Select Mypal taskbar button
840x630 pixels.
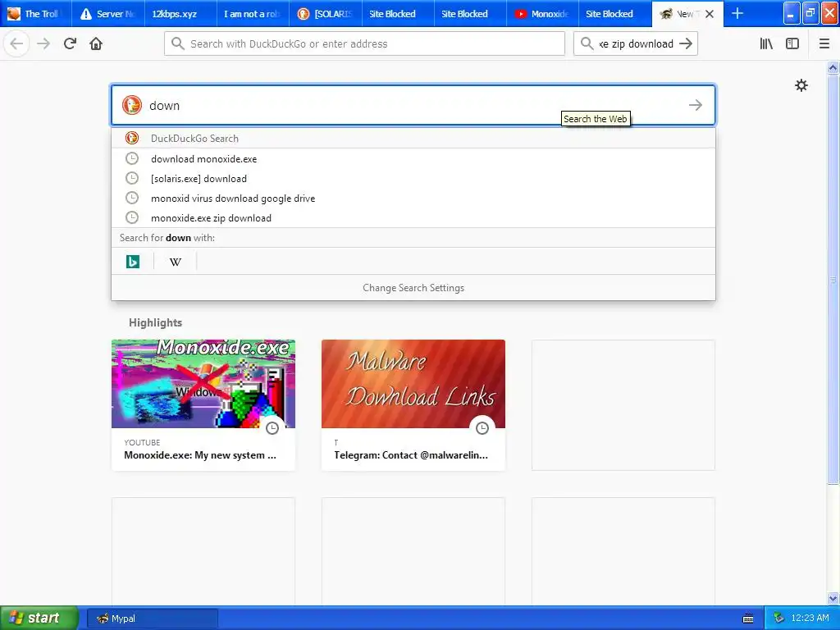[153, 619]
